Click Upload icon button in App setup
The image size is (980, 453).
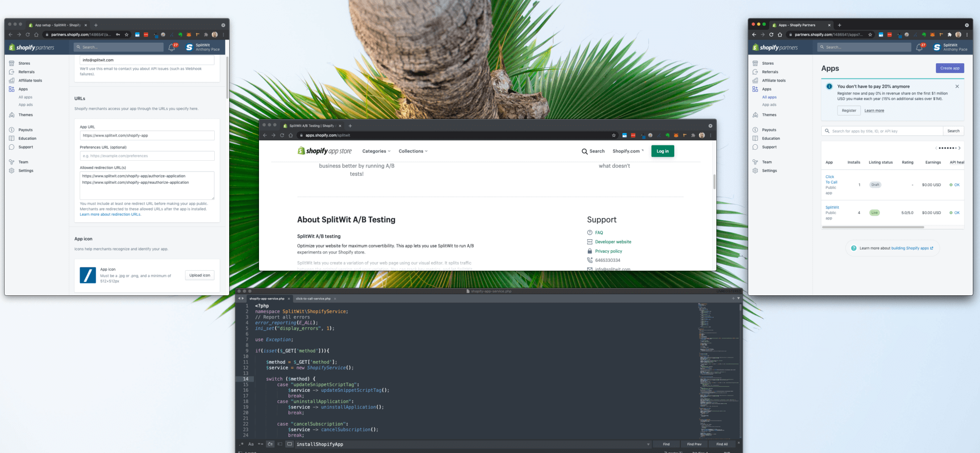(x=199, y=275)
